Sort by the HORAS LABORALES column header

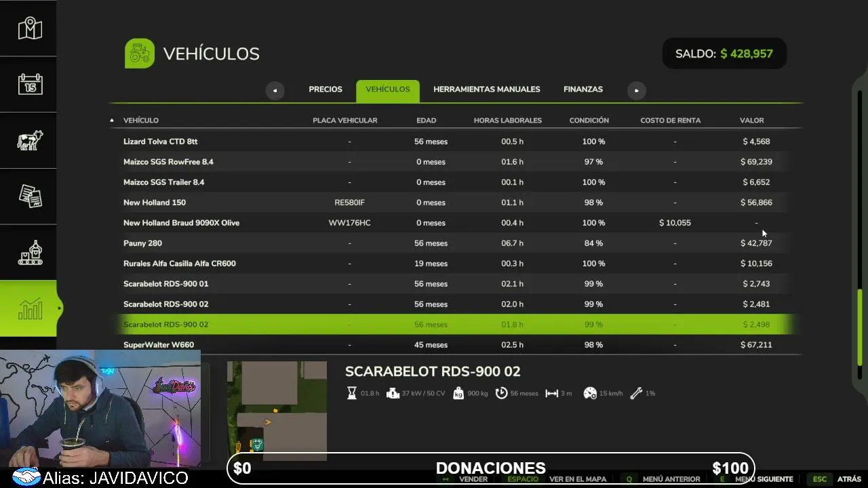click(507, 121)
